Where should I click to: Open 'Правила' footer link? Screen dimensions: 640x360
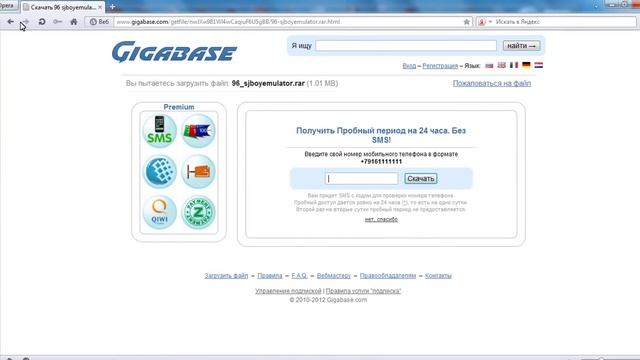270,276
